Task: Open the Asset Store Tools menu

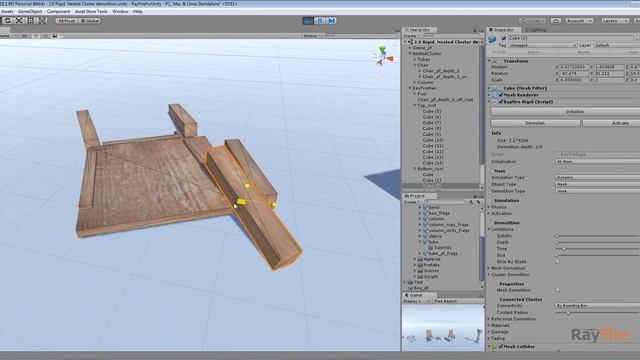Action: [x=91, y=11]
